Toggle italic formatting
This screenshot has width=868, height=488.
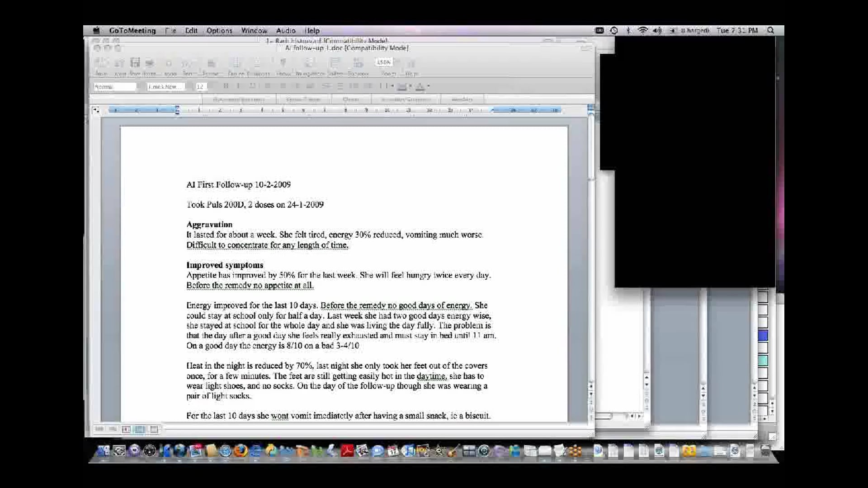(x=238, y=86)
